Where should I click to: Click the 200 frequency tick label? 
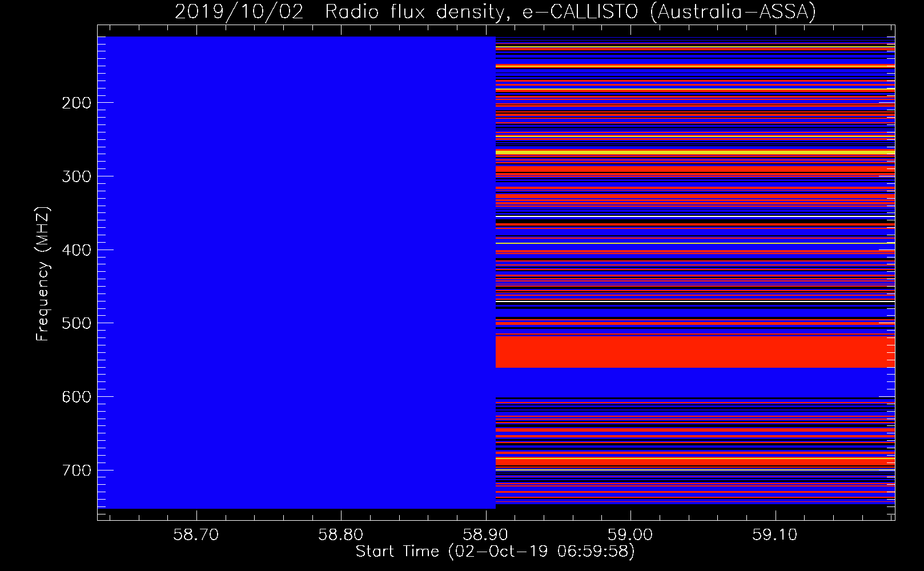77,103
